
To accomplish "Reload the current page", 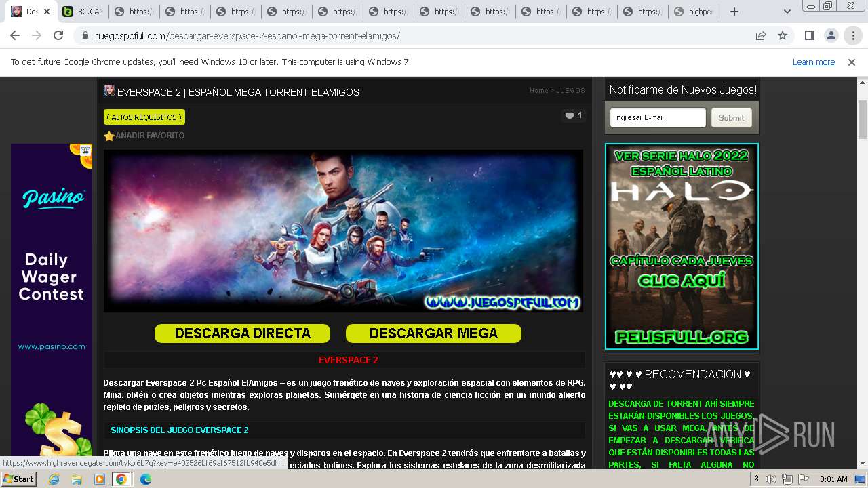I will click(58, 35).
